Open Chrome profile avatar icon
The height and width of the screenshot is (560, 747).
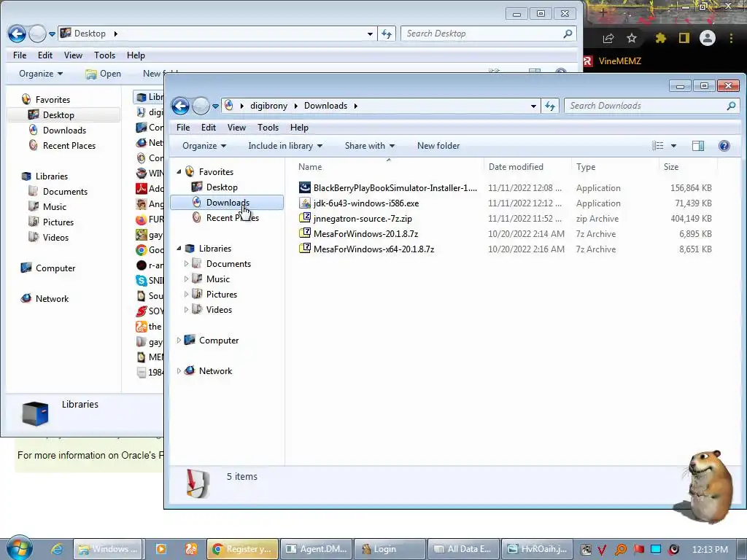click(x=708, y=38)
